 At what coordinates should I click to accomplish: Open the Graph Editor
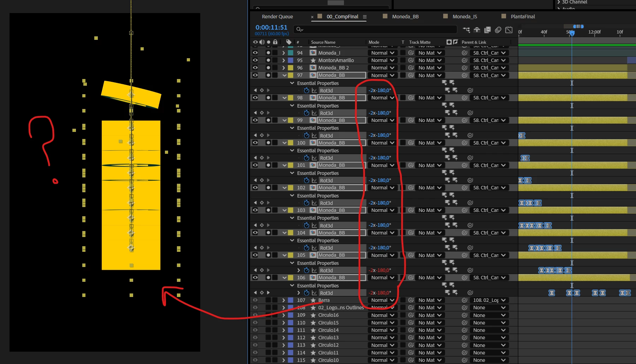[509, 30]
